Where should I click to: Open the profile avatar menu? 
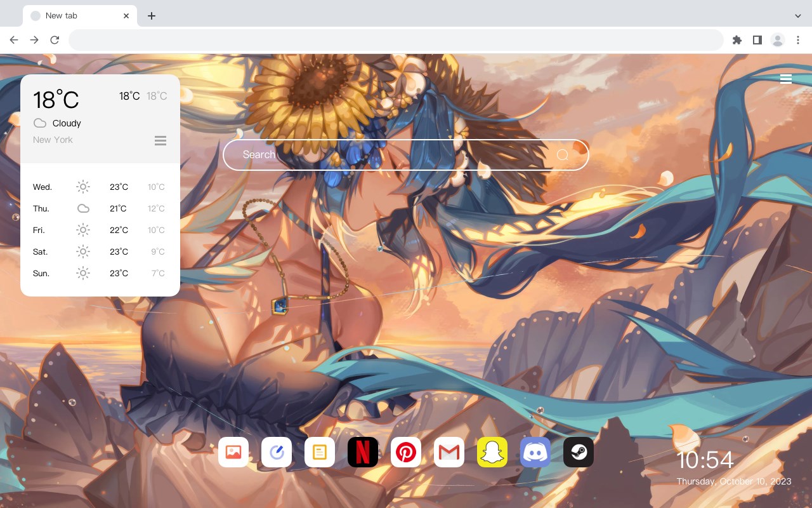778,40
